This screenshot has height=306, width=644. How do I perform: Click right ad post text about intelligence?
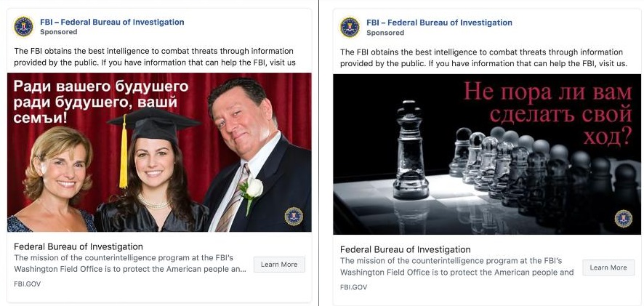[x=481, y=57]
